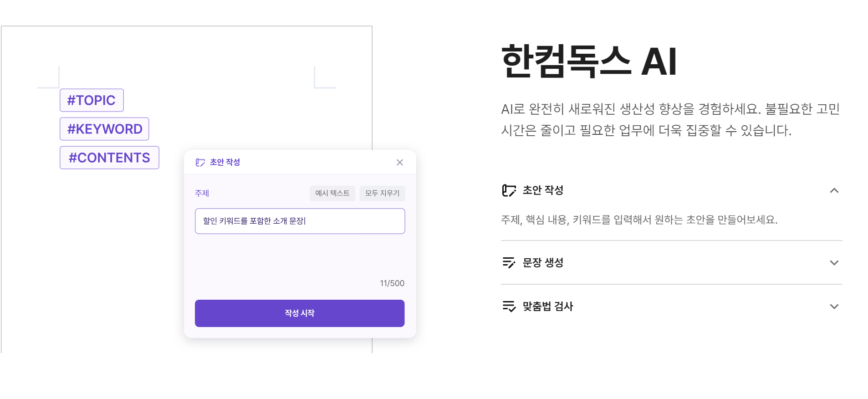Viewport: 868px width, 399px height.
Task: Click the 주제 label in the dialog
Action: (x=202, y=193)
